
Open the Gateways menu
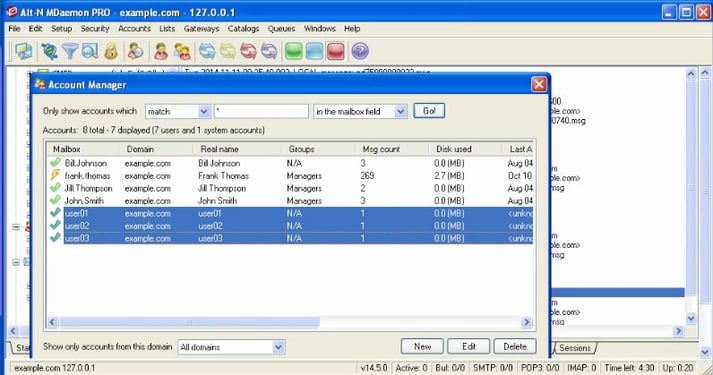(201, 29)
